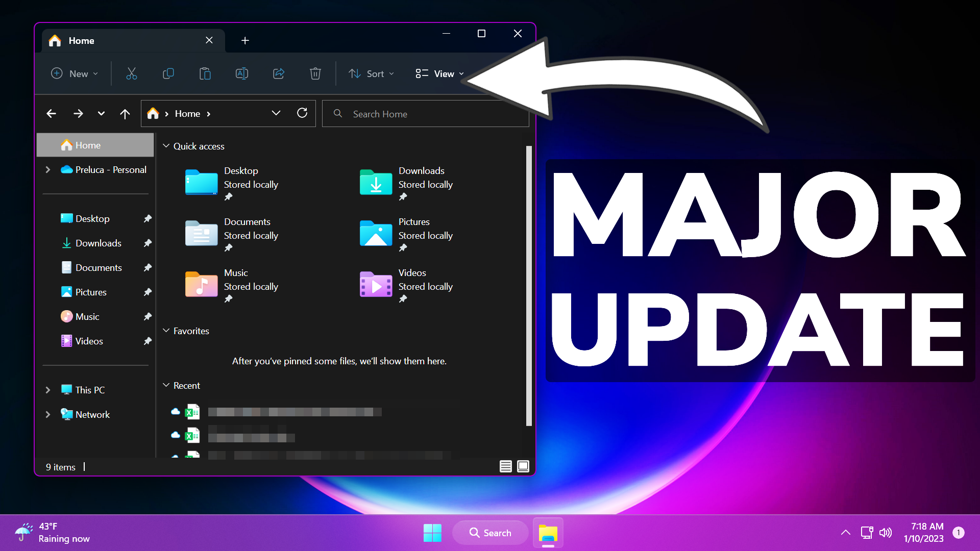The width and height of the screenshot is (980, 551).
Task: Click the Share icon in toolbar
Action: [x=279, y=73]
